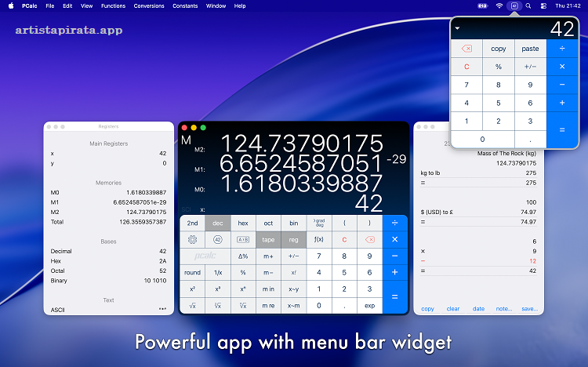Click backspace key in menu bar widget
The width and height of the screenshot is (588, 367).
click(x=466, y=49)
